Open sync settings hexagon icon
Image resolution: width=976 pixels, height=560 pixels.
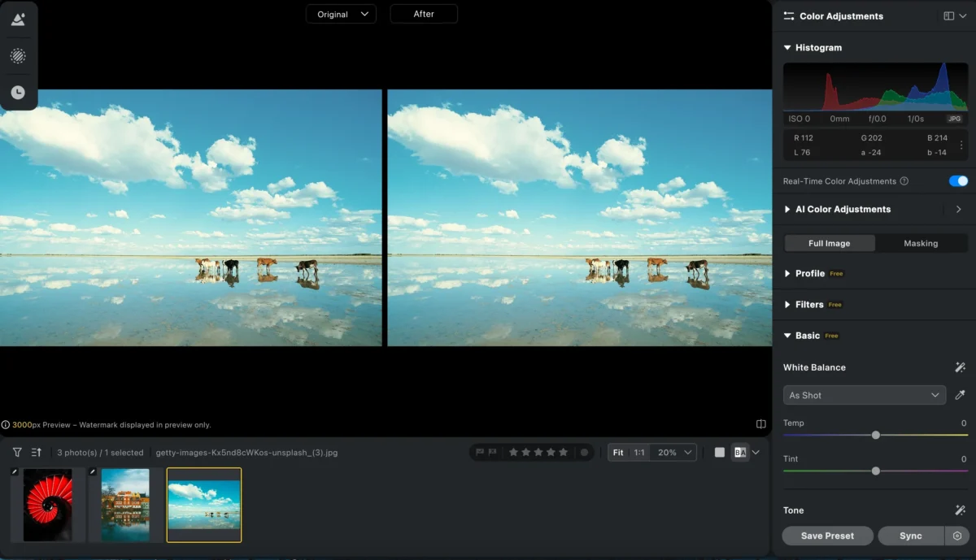pyautogui.click(x=957, y=536)
